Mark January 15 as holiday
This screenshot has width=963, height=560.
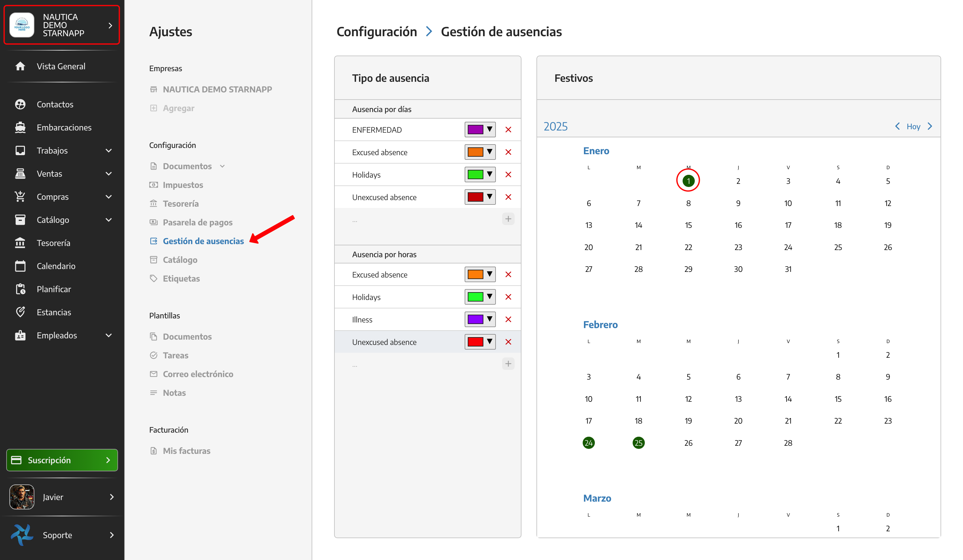coord(688,225)
